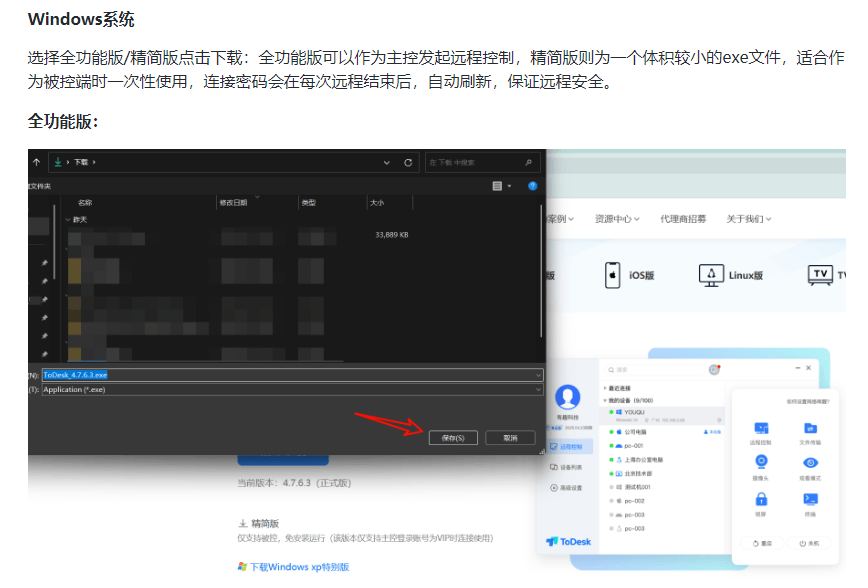Select the 33,889 KB file size cell

(391, 235)
